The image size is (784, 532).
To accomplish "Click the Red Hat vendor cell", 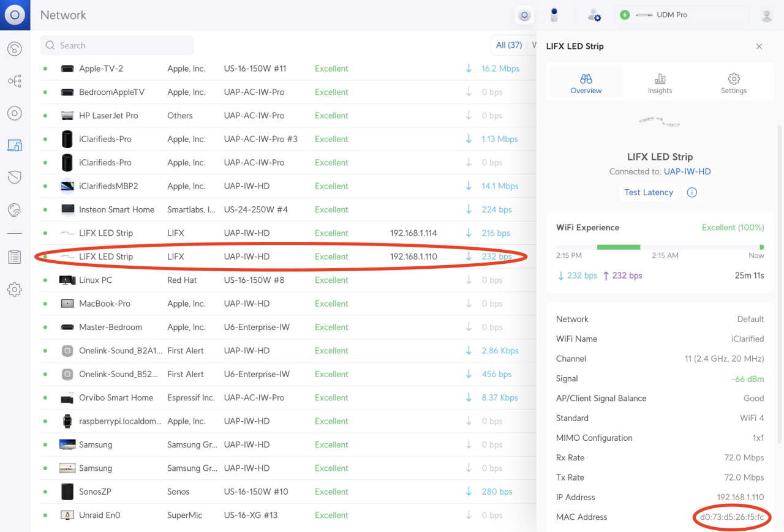I will [183, 280].
